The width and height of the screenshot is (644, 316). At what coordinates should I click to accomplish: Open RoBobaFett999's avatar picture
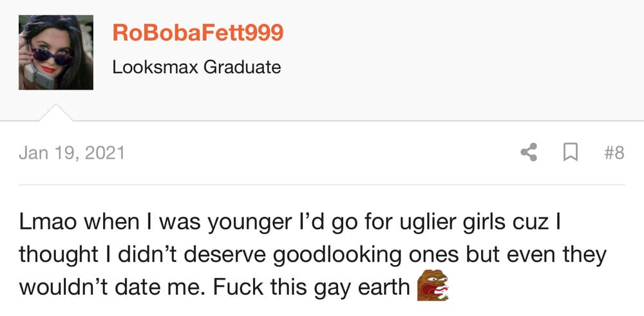pyautogui.click(x=56, y=52)
